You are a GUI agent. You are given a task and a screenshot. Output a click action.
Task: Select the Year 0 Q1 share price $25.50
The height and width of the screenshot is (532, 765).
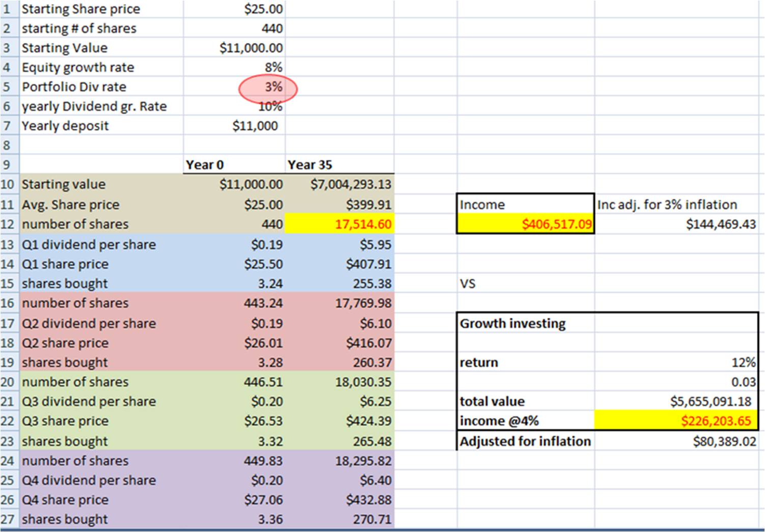(234, 264)
